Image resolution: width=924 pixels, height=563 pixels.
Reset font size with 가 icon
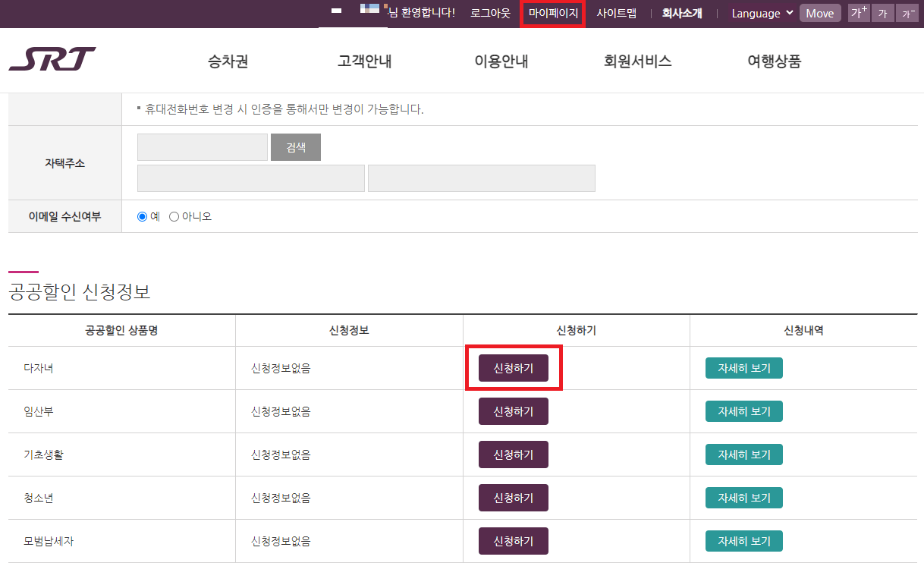(x=882, y=13)
